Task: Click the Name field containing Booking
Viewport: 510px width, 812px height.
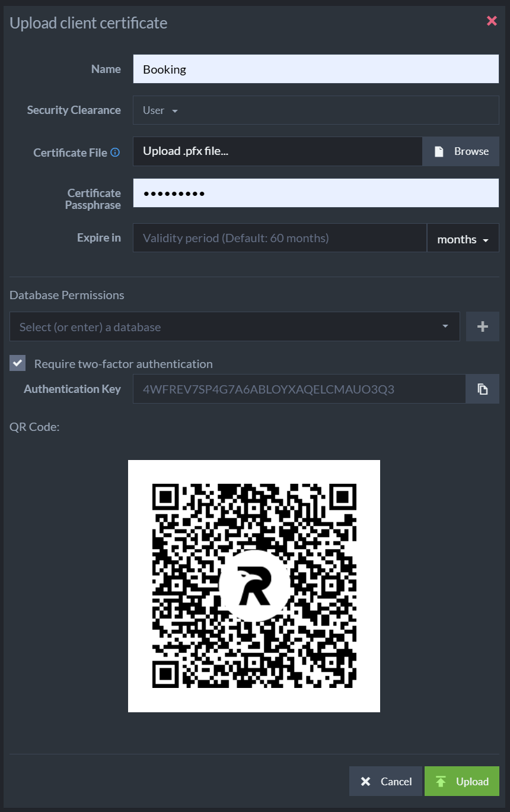Action: pos(315,69)
